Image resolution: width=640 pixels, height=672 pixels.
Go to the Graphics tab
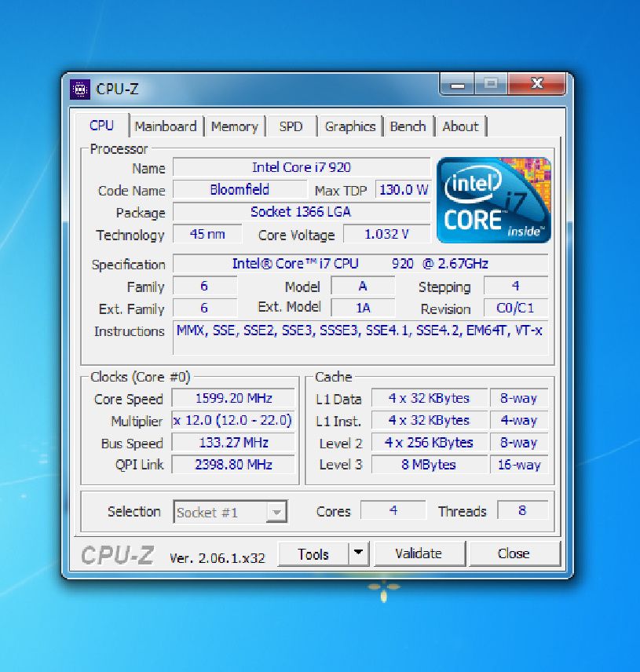(349, 126)
